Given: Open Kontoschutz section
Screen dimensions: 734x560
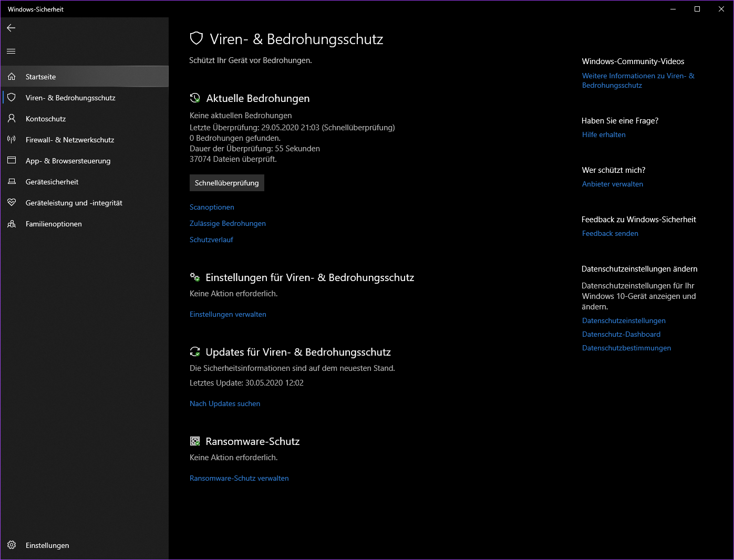Looking at the screenshot, I should coord(85,119).
